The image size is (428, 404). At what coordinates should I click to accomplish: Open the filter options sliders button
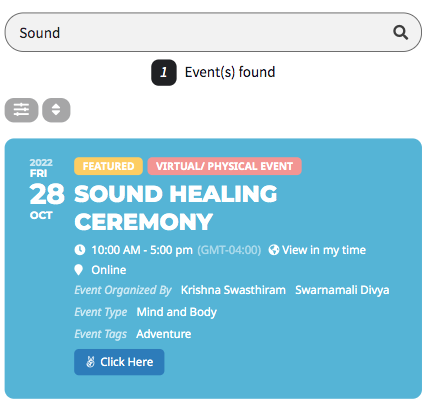21,110
